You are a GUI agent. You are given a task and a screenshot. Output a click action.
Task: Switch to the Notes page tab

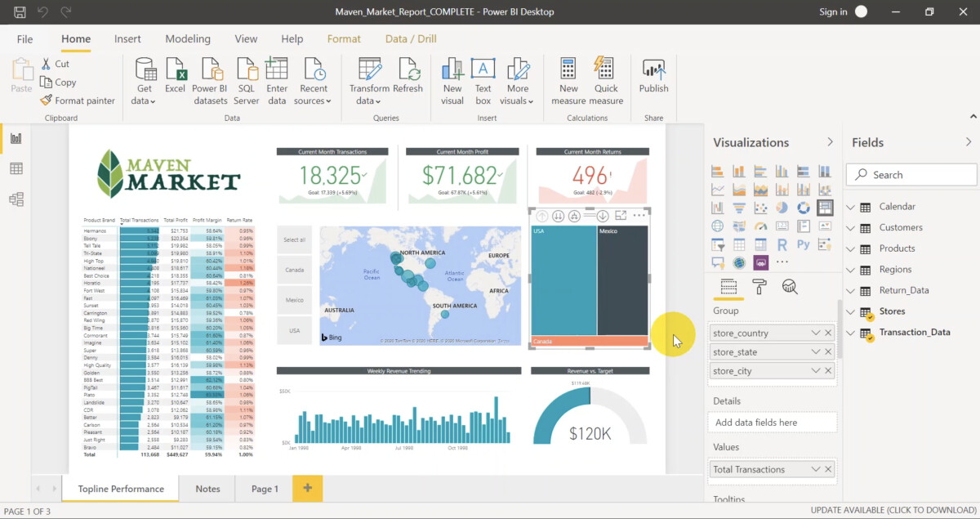point(207,488)
